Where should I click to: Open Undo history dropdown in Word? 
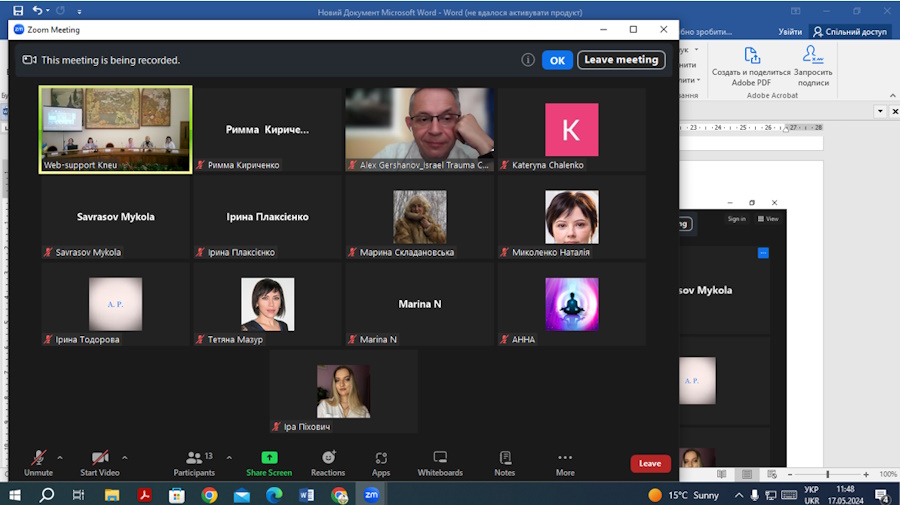(48, 10)
